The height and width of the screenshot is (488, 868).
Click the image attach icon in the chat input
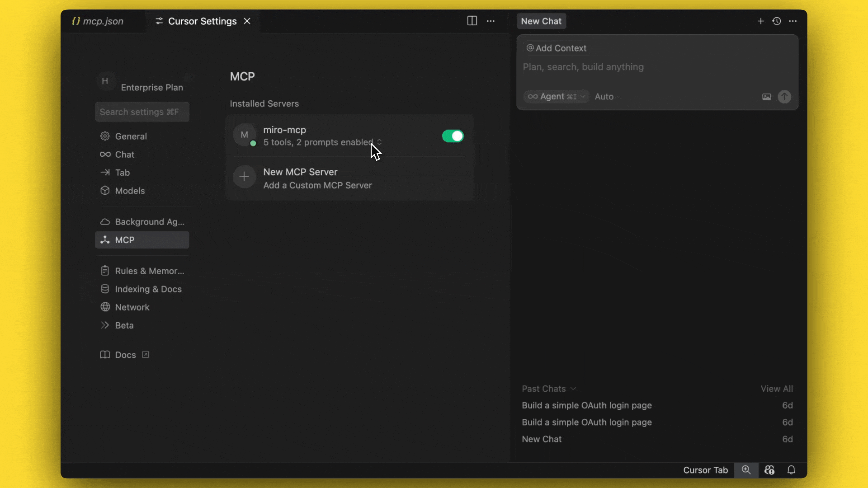click(766, 97)
